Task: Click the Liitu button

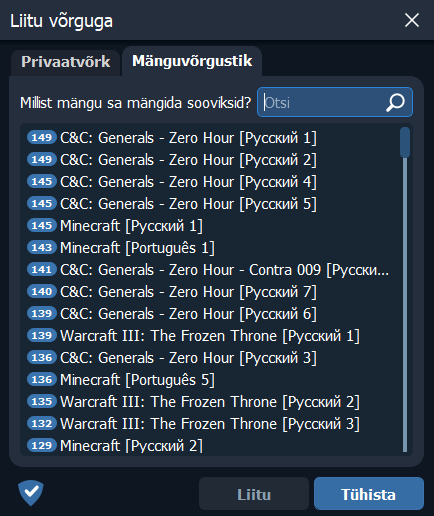Action: pyautogui.click(x=254, y=494)
